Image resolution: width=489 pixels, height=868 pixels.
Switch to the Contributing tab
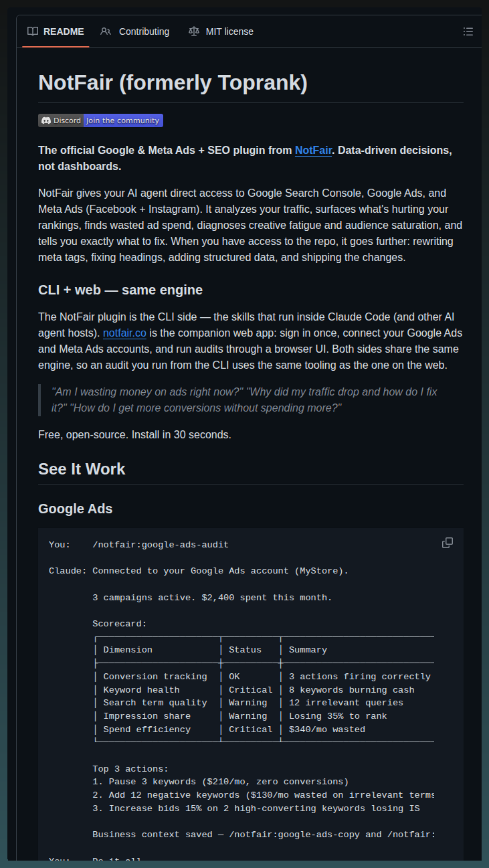(x=135, y=31)
